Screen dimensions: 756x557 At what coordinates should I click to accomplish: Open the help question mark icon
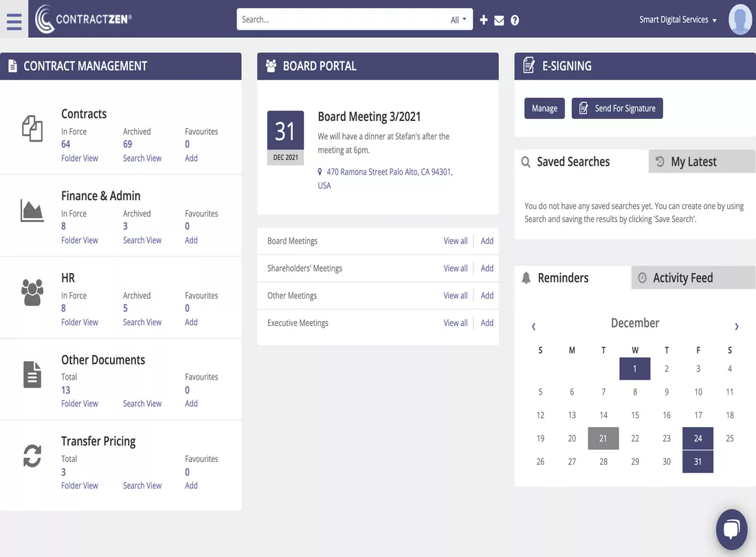[515, 20]
